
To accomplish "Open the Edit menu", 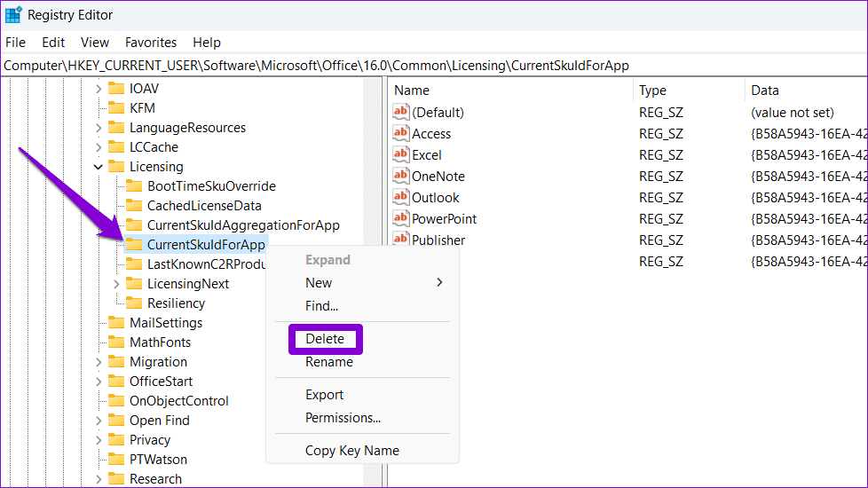I will (x=53, y=43).
